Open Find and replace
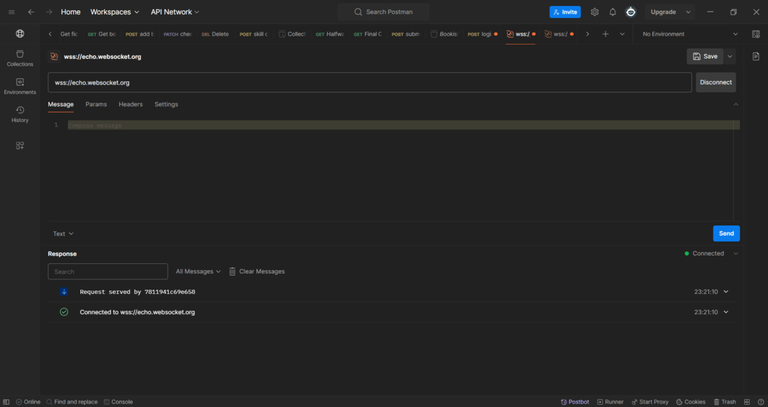Screen dimensions: 768x407 (x=72, y=402)
